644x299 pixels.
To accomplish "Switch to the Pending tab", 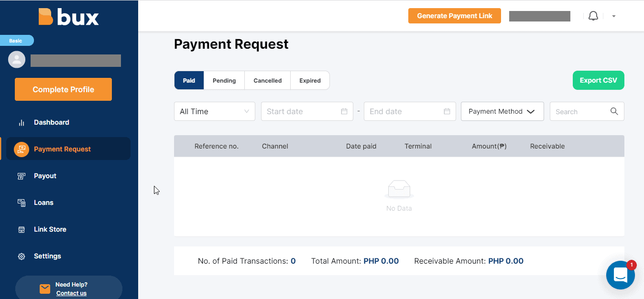I will [224, 80].
